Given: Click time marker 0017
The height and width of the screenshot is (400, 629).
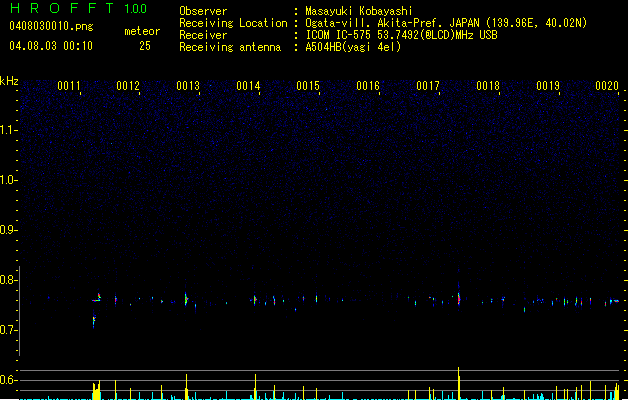Looking at the screenshot, I should click(428, 86).
